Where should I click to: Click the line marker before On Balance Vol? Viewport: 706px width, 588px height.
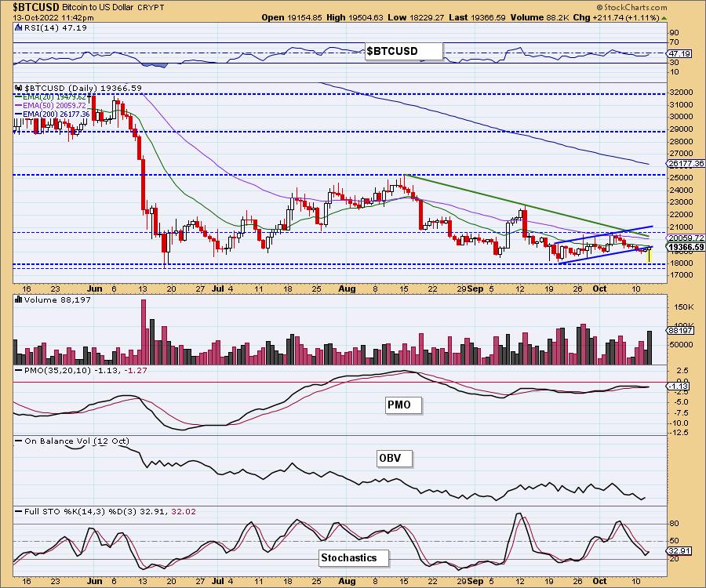coord(19,441)
